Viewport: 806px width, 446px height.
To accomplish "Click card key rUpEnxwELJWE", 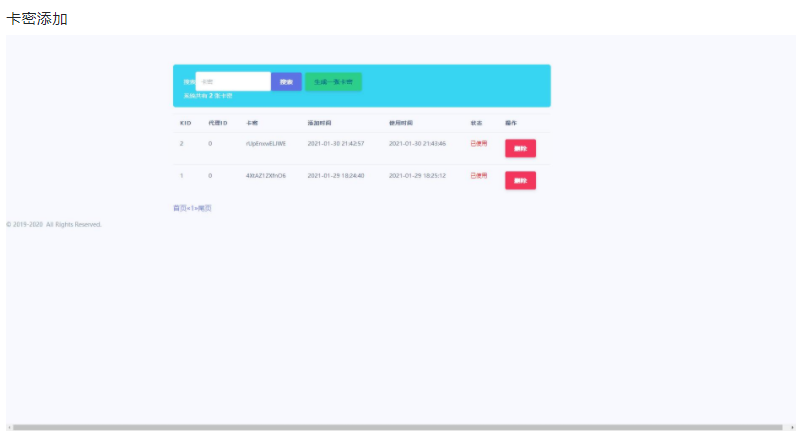I will tap(265, 144).
